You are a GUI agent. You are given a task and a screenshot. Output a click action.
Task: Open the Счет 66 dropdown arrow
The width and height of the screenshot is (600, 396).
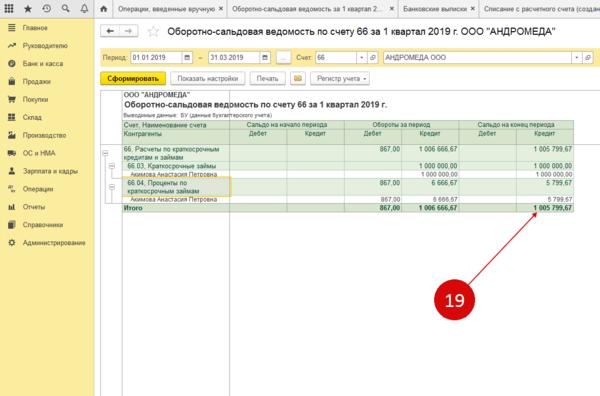click(x=361, y=58)
